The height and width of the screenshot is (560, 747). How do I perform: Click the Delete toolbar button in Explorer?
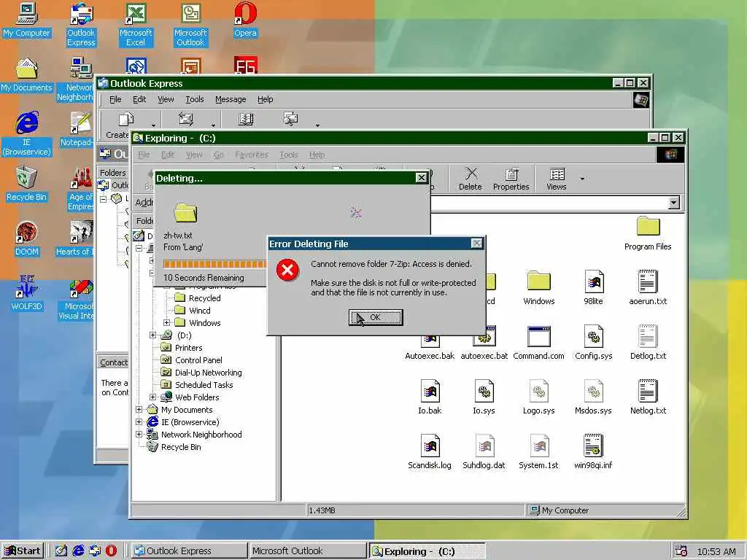coord(471,179)
